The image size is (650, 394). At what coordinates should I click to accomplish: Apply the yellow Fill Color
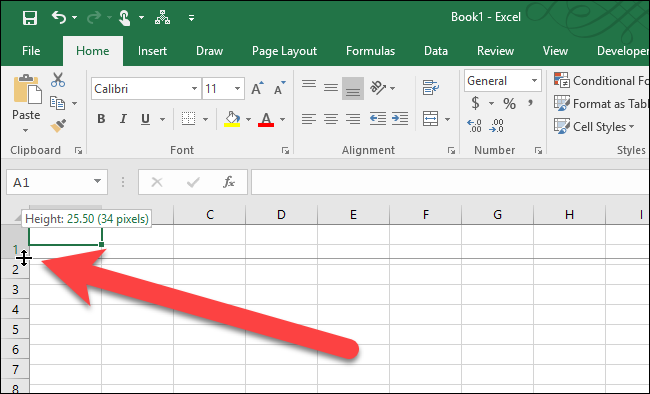pos(232,119)
